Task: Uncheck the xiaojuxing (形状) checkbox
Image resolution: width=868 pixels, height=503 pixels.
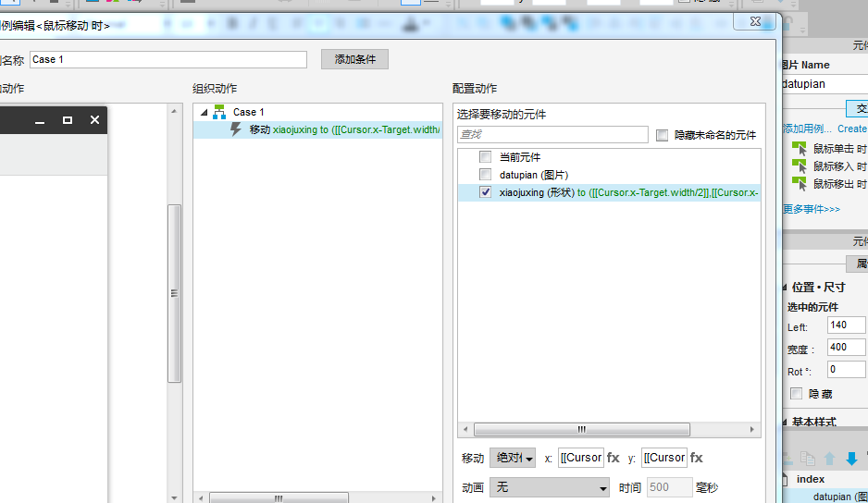Action: click(x=486, y=192)
